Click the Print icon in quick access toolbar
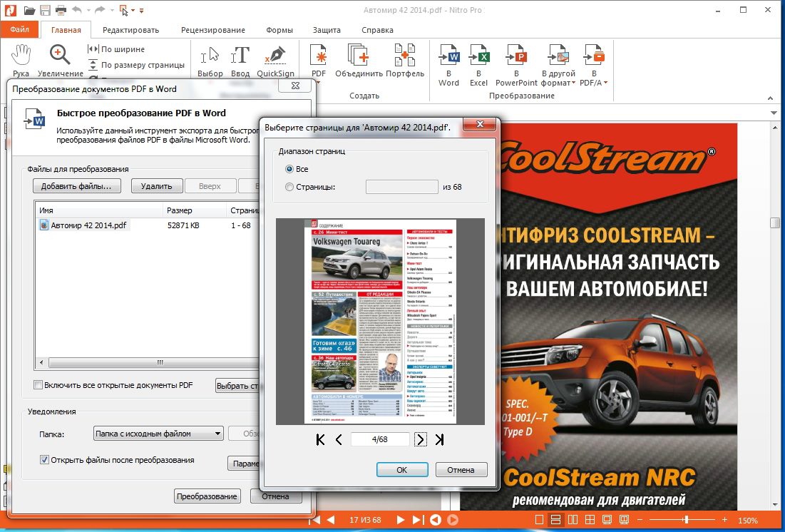 61,10
